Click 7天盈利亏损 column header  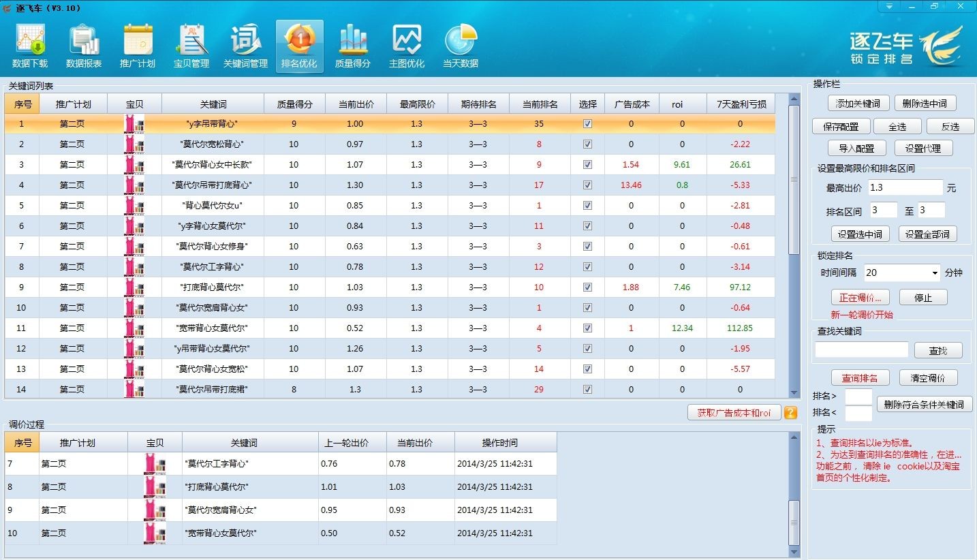741,104
